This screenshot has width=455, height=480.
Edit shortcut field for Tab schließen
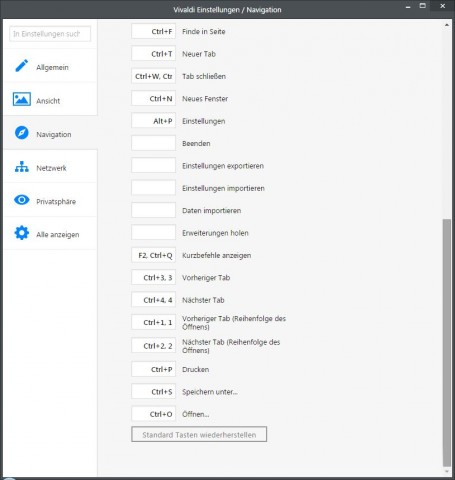click(x=153, y=76)
